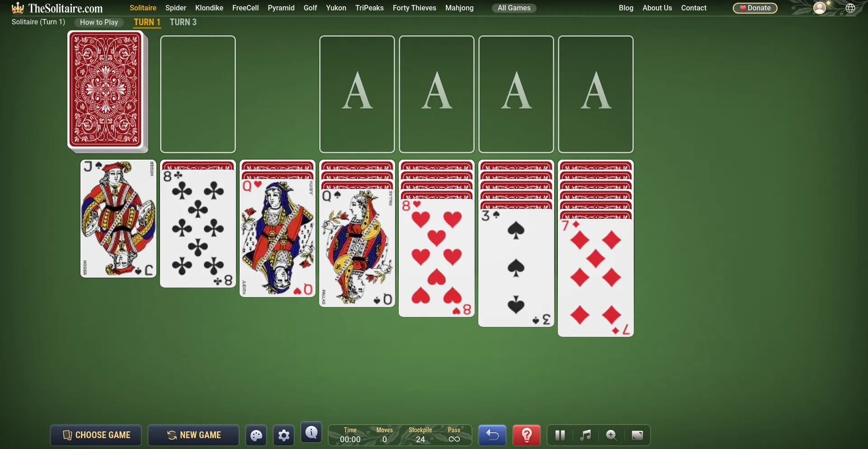
Task: Enter fullscreen mode
Action: click(x=637, y=435)
